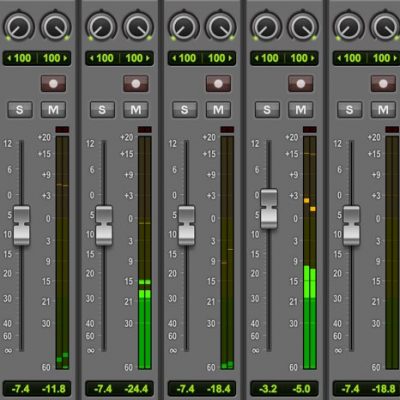Click the right pan value 100 on fourth channel
The image size is (400, 400).
click(x=302, y=58)
